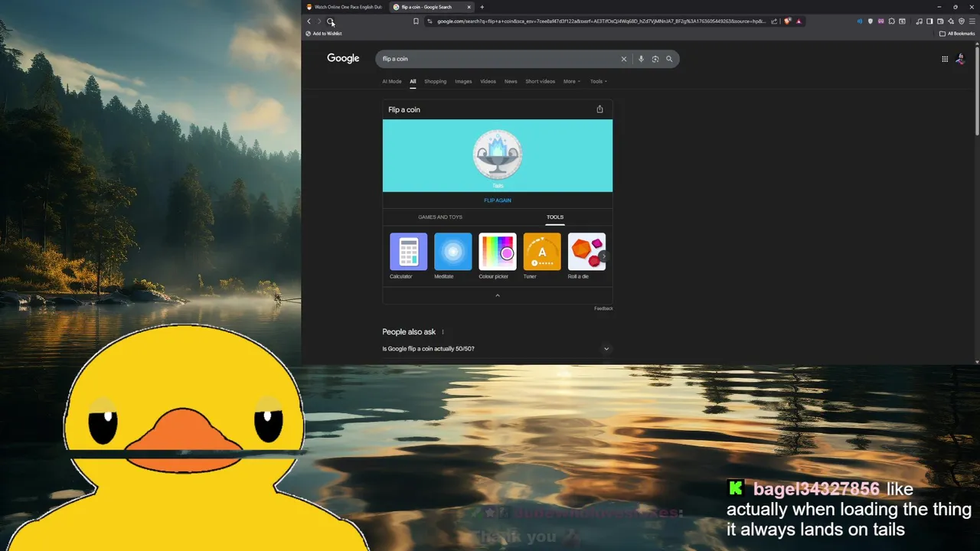980x551 pixels.
Task: Clear the search box with the X icon
Action: pyautogui.click(x=623, y=59)
